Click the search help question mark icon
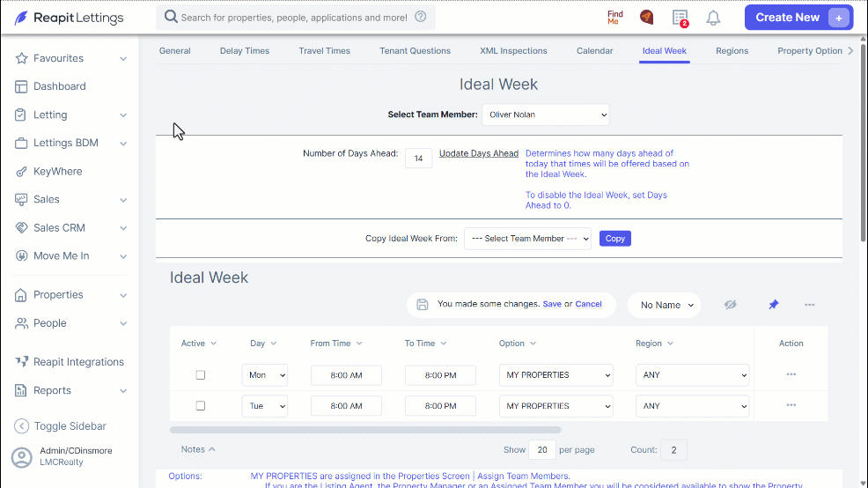Image resolution: width=868 pixels, height=488 pixels. [421, 17]
